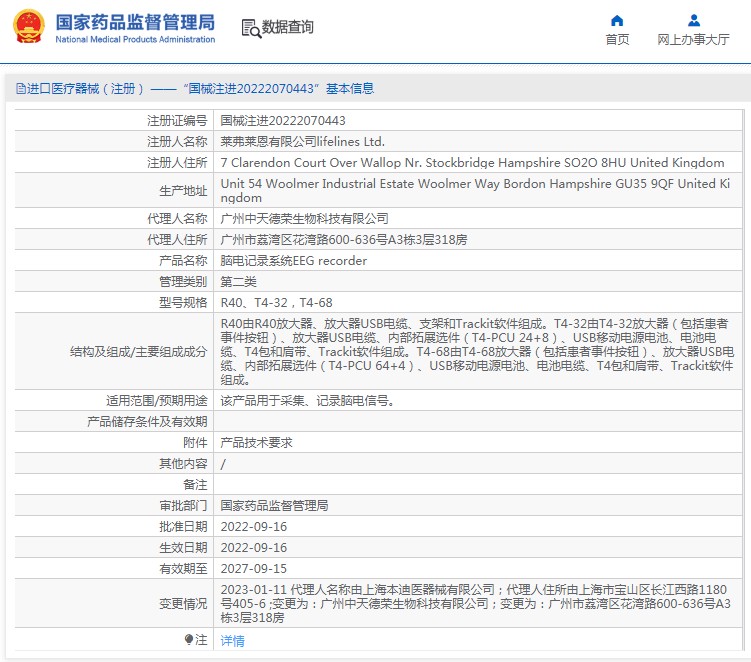Click the 变更情况 label
The image size is (751, 662).
tap(183, 604)
